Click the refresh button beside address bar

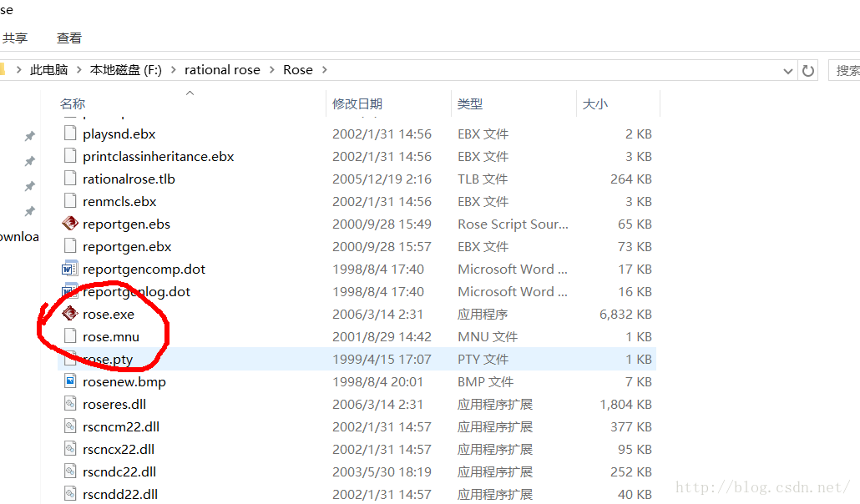tap(808, 71)
